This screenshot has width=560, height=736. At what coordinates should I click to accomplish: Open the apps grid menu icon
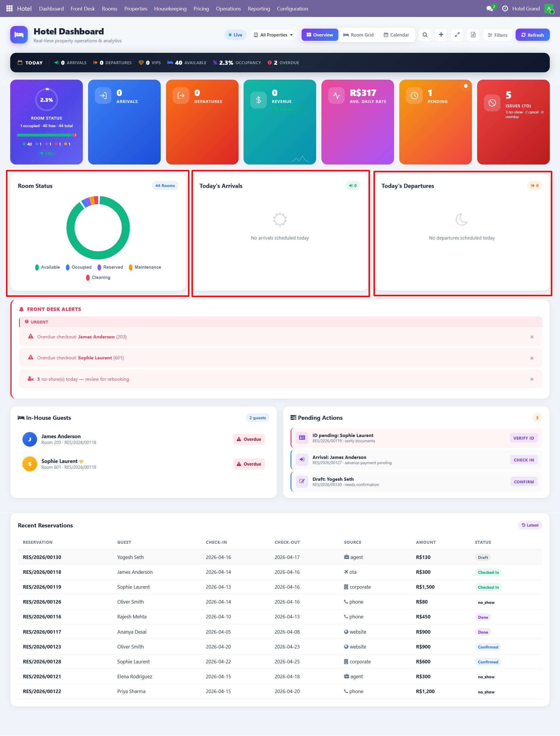pyautogui.click(x=9, y=8)
